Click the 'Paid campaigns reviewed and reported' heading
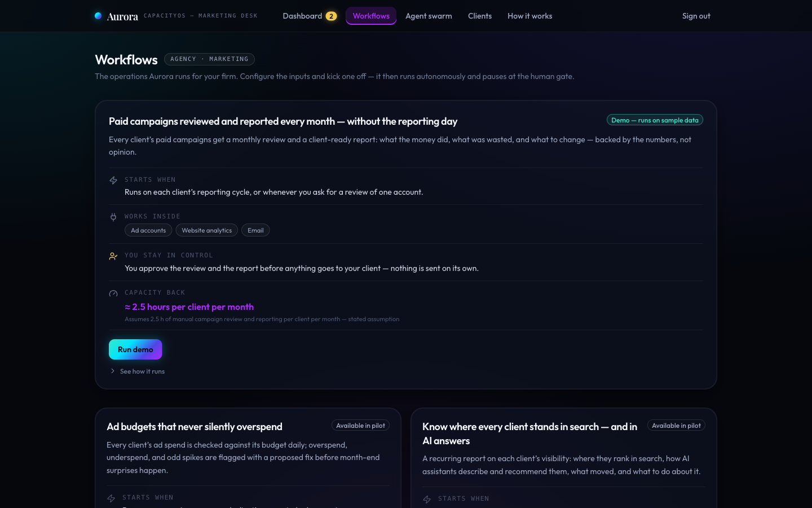Viewport: 812px width, 508px height. 283,121
